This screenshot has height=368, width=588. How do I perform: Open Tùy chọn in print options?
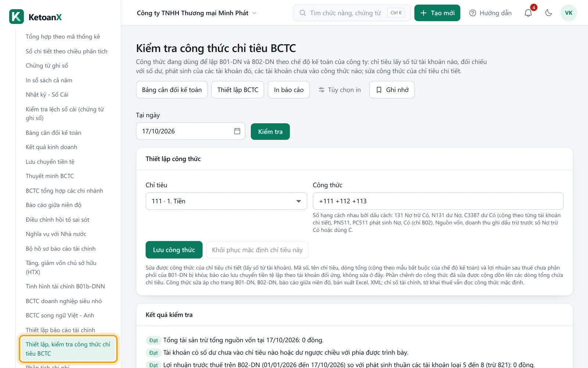[x=340, y=90]
